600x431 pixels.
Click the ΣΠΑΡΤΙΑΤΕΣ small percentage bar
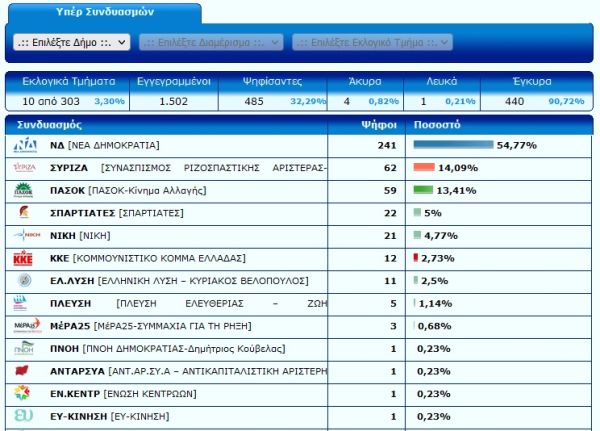tap(417, 212)
